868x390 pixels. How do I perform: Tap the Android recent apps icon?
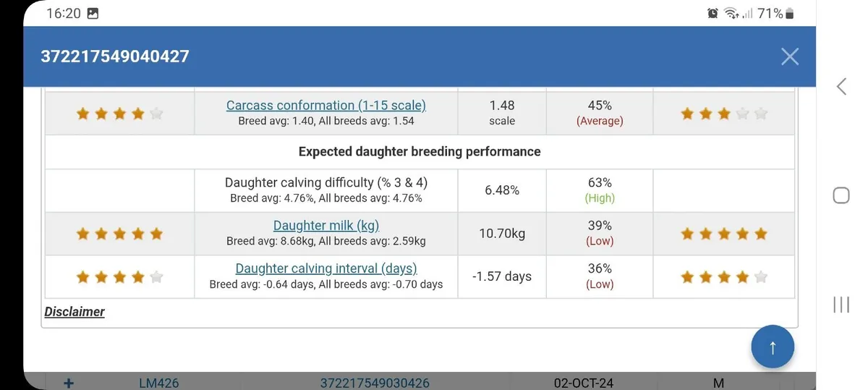pos(841,304)
